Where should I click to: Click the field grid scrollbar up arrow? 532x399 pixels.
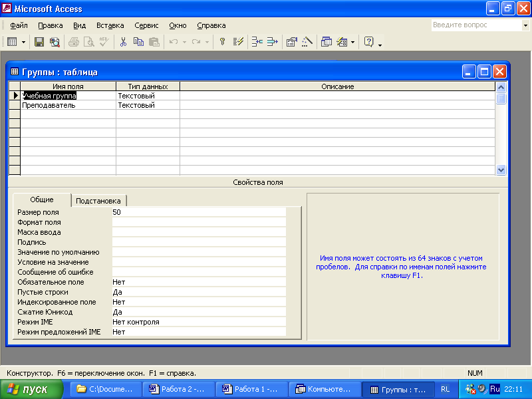(x=501, y=87)
